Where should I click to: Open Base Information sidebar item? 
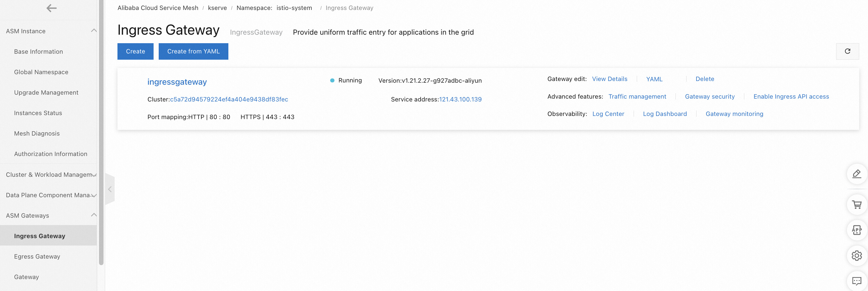[x=38, y=51]
